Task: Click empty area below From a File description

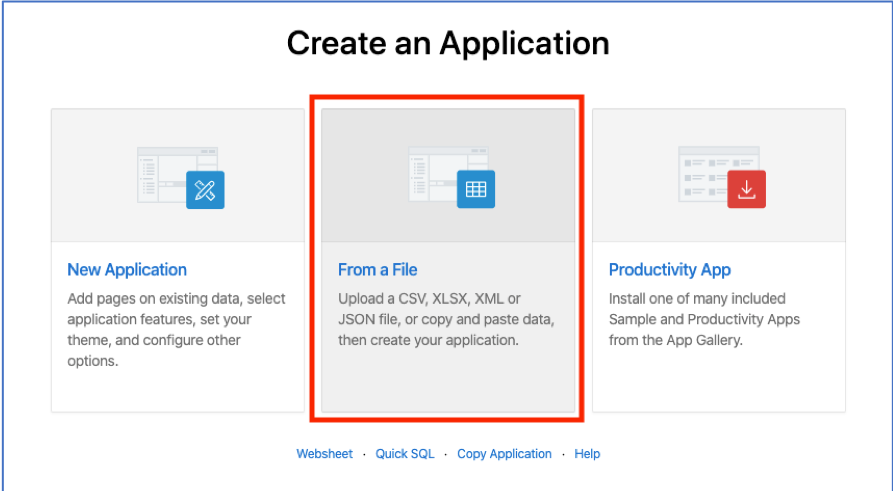Action: click(x=448, y=380)
